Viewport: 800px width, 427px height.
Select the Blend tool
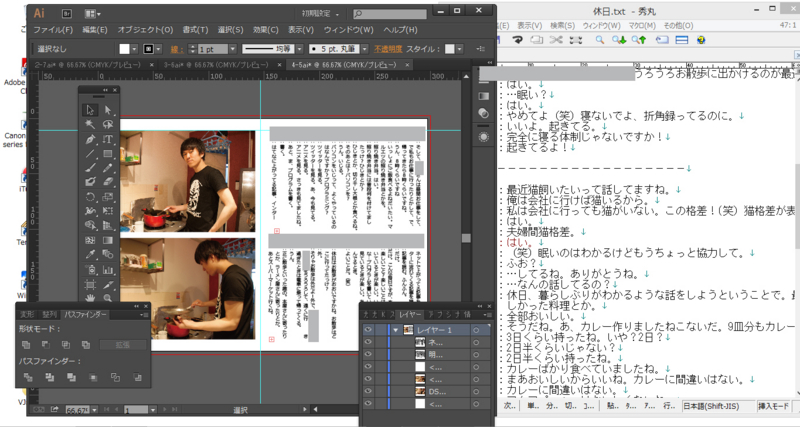click(x=108, y=254)
